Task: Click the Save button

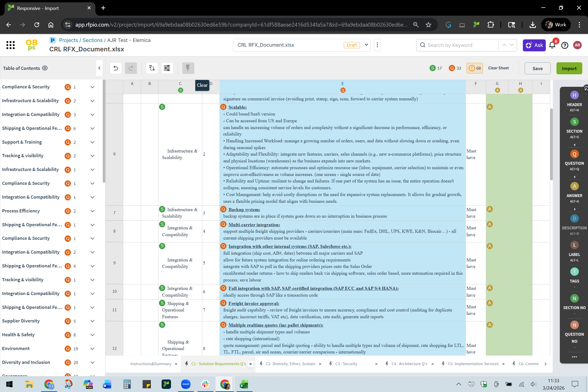Action: click(537, 68)
